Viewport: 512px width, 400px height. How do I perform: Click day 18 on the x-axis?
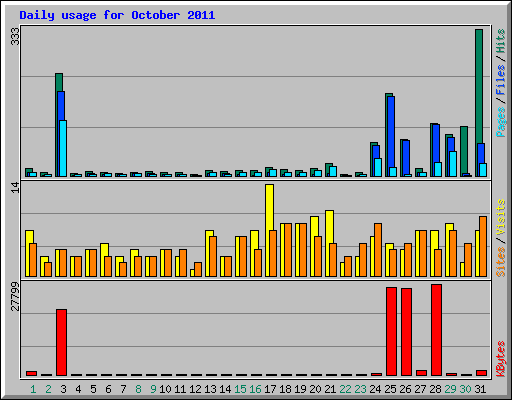tap(285, 389)
